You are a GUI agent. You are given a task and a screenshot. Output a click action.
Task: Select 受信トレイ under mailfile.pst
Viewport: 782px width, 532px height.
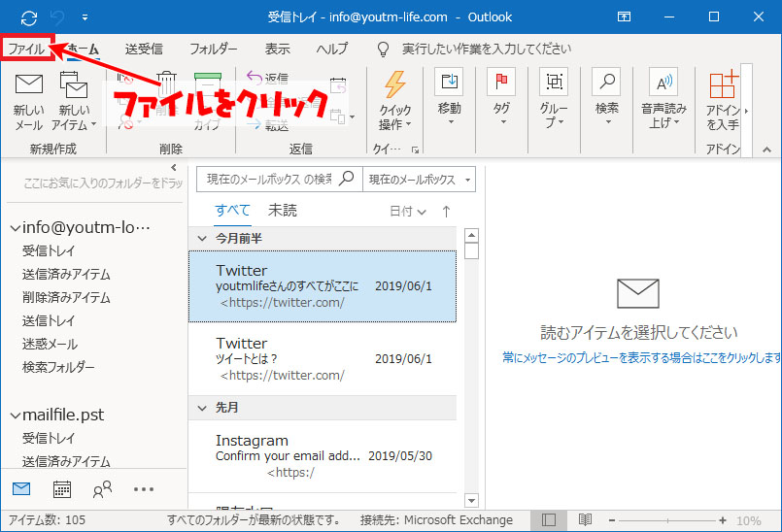[x=49, y=438]
